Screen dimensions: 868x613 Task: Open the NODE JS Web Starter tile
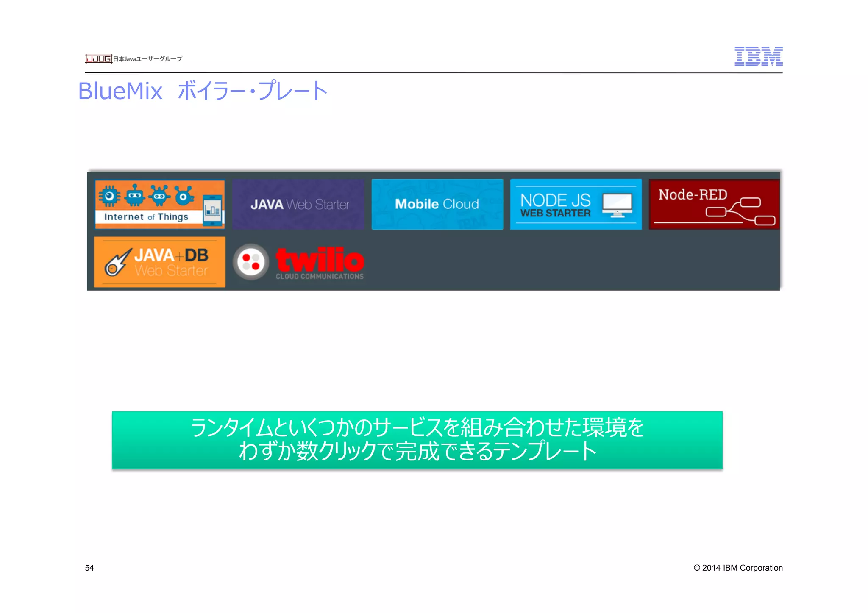pos(576,205)
